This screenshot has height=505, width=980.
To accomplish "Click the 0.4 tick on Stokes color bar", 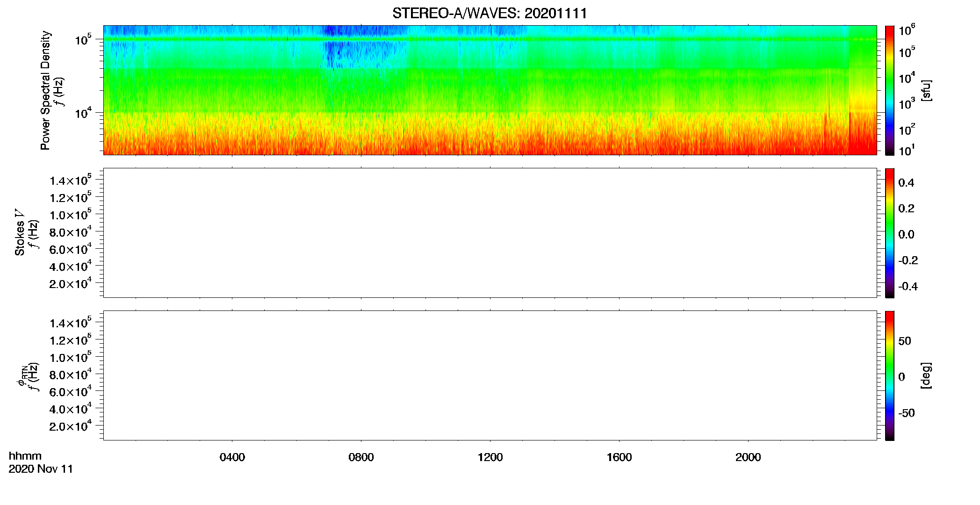I will pos(906,183).
